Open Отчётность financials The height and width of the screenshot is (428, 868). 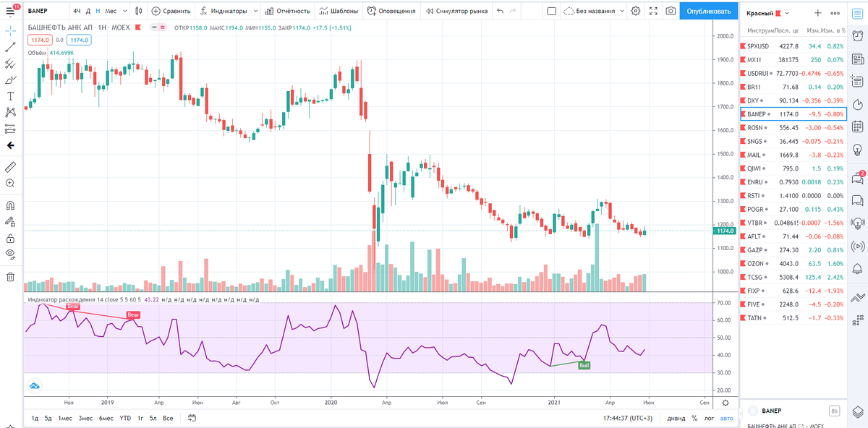click(x=288, y=11)
